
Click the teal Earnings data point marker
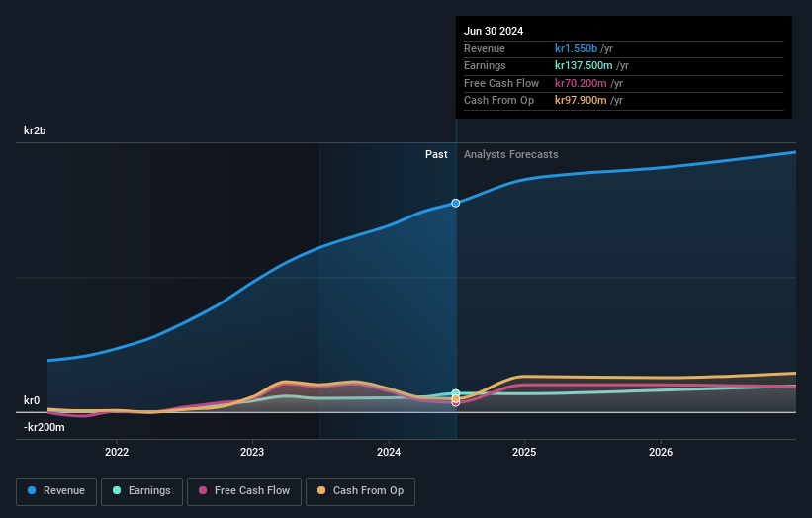pyautogui.click(x=455, y=393)
